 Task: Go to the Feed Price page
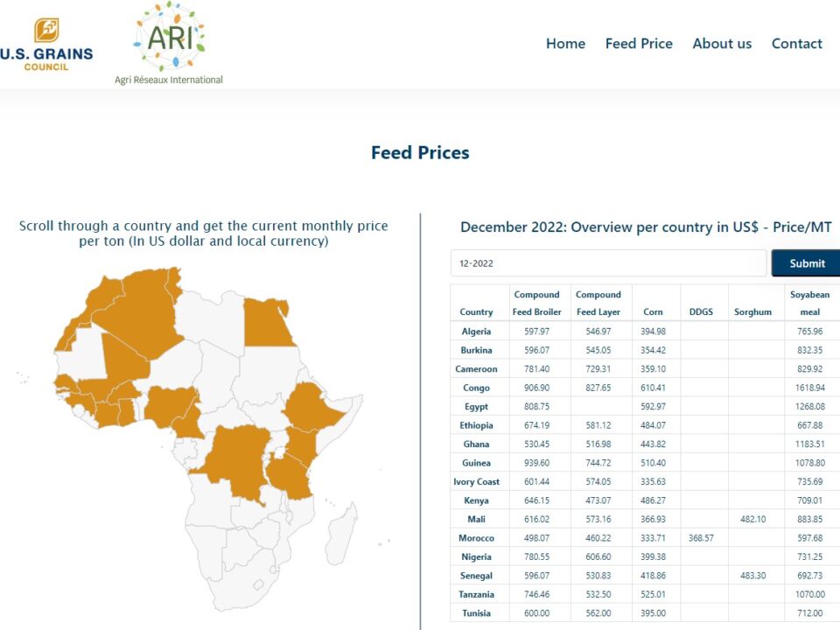(639, 44)
